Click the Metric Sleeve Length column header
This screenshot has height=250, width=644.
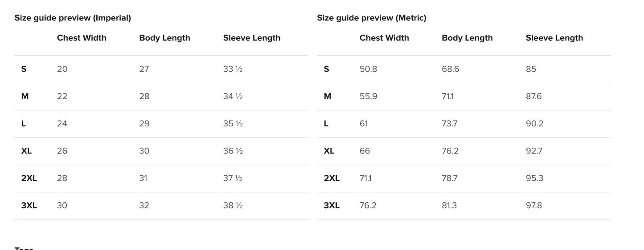pyautogui.click(x=554, y=38)
